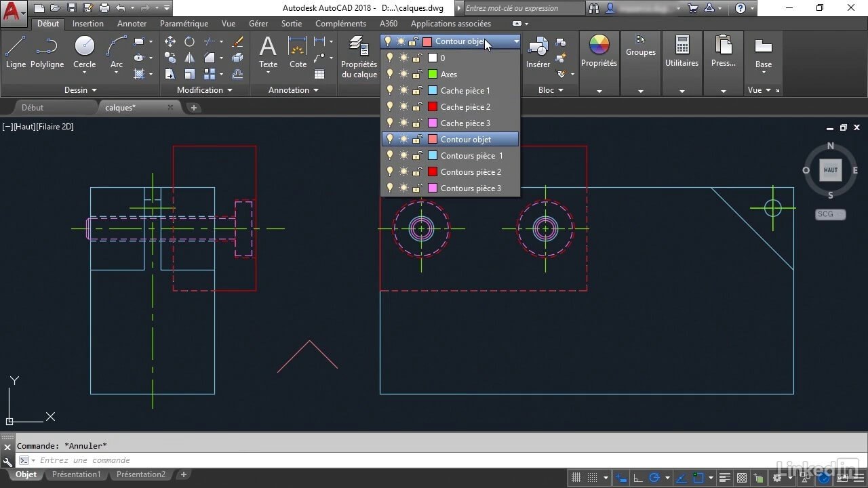
Task: Open the Annoter ribbon tab
Action: click(x=132, y=24)
